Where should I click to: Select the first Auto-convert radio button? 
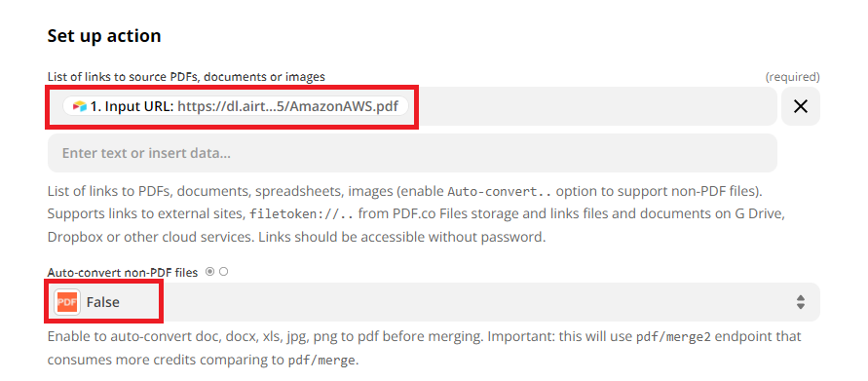[x=209, y=272]
